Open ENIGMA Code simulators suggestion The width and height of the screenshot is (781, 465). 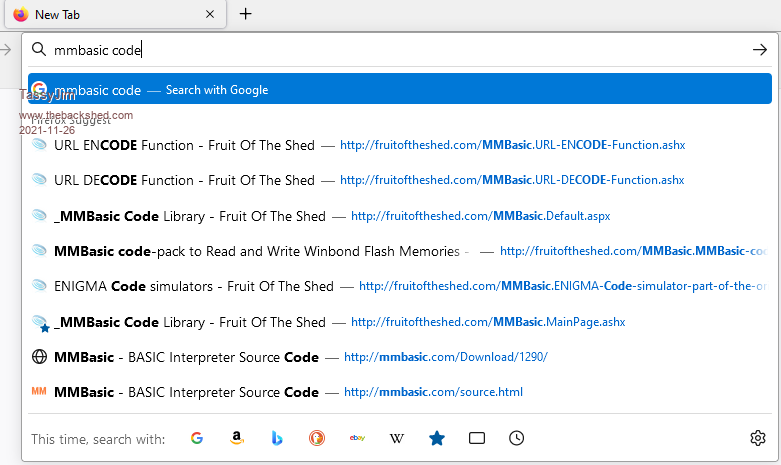193,286
